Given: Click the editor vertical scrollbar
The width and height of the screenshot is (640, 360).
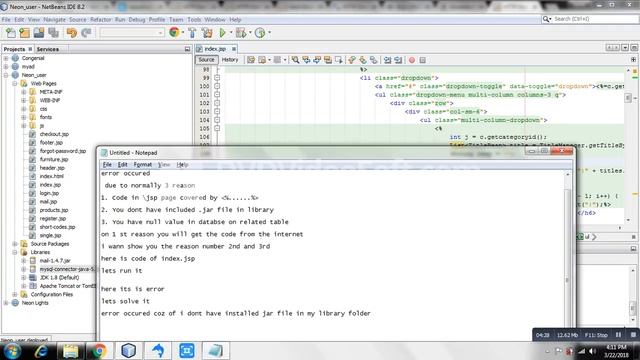Looking at the screenshot, I should tap(628, 145).
